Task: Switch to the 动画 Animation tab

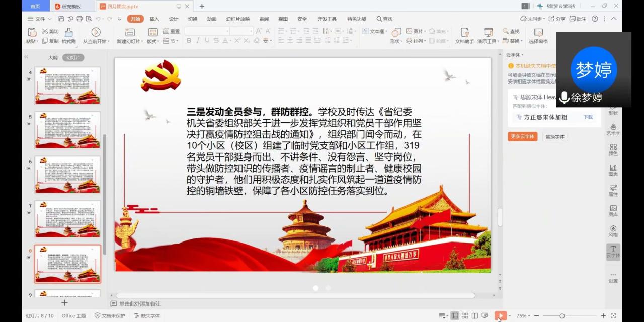Action: [x=212, y=19]
